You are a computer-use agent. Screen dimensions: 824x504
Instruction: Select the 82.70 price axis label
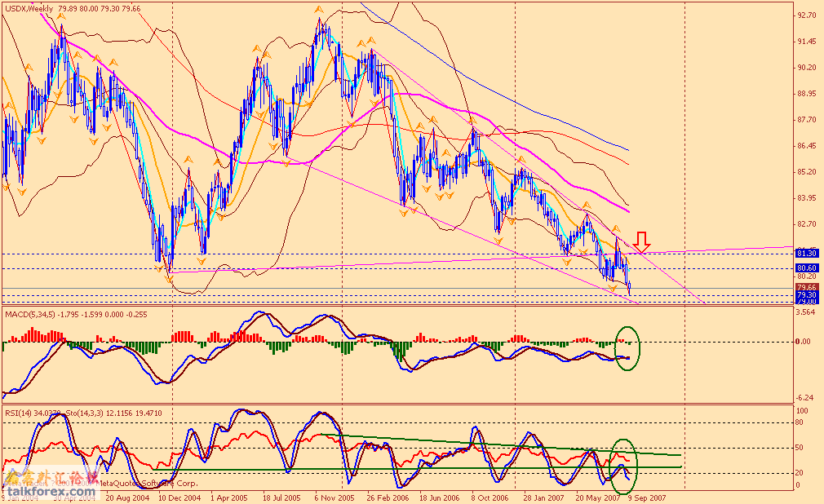pos(807,224)
